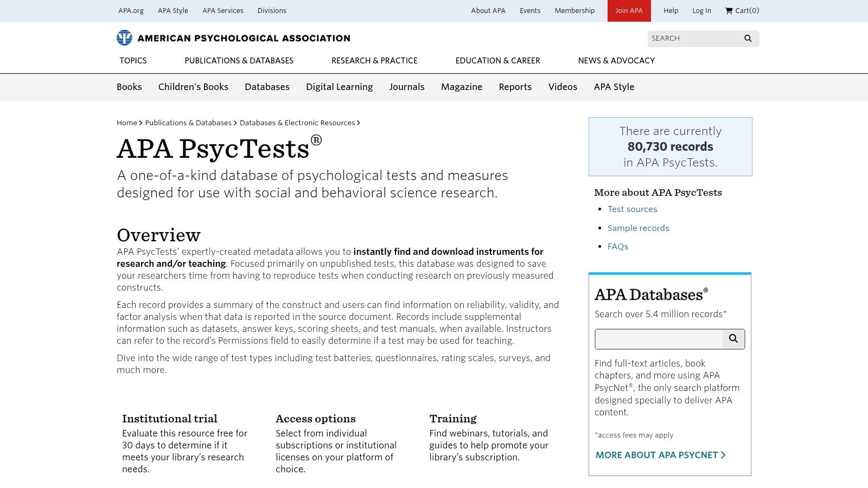Open the shopping cart
The width and height of the screenshot is (868, 488).
tap(742, 10)
